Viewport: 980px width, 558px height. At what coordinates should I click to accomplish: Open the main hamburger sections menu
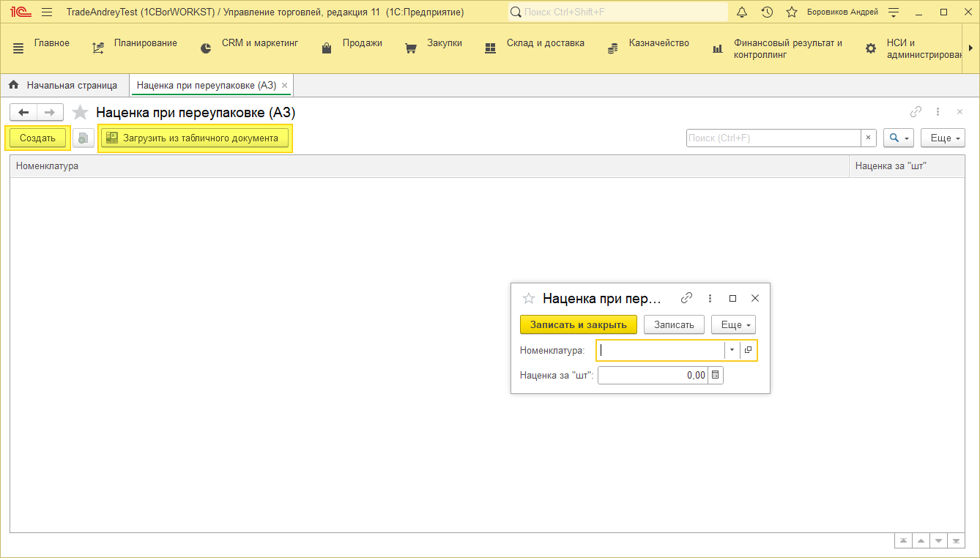pos(18,48)
